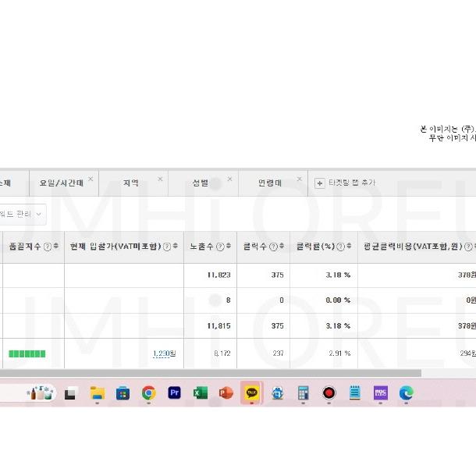Click the horizontal table scrollbar
476x476 pixels.
coord(211,373)
